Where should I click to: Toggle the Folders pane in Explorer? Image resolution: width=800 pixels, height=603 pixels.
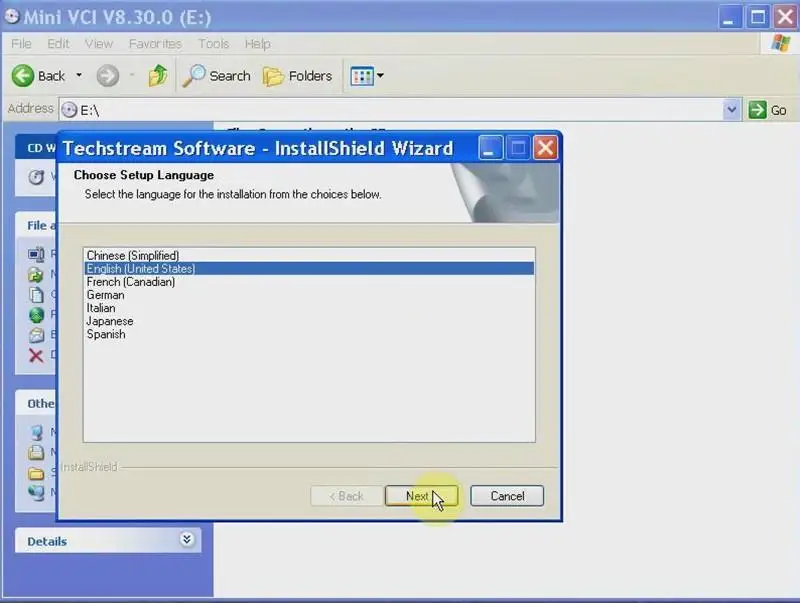(297, 76)
